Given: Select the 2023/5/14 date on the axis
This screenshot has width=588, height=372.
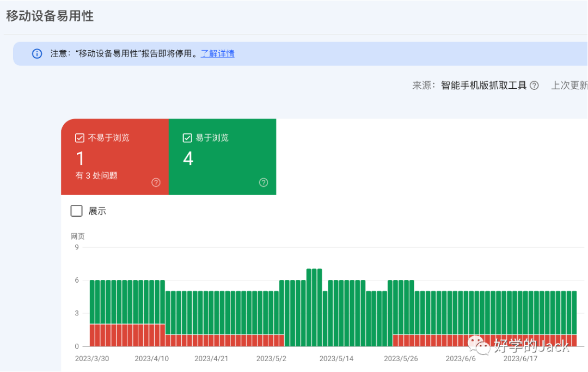Looking at the screenshot, I should 336,359.
